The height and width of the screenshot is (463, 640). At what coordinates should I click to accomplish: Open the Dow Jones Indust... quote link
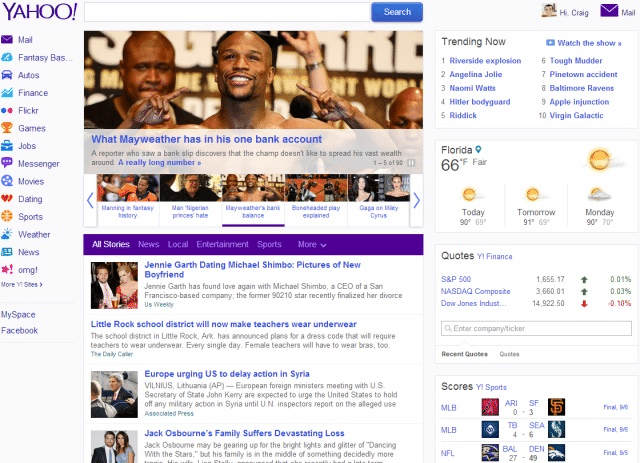(473, 303)
